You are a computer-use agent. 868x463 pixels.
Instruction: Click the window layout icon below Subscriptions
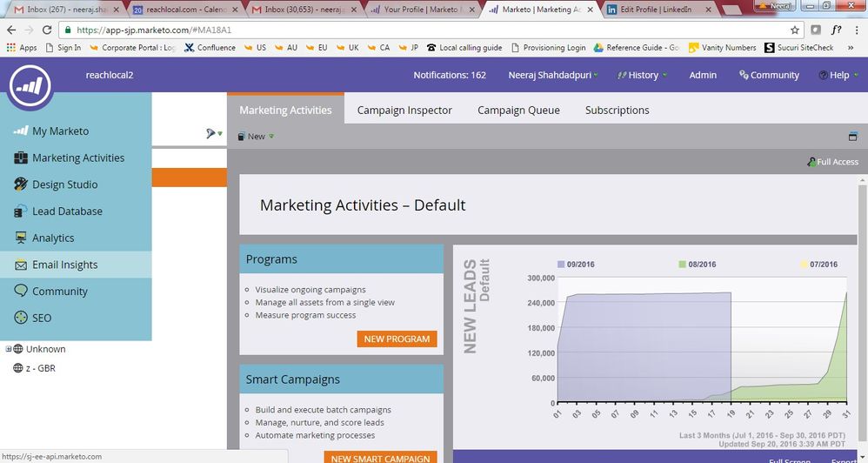(852, 137)
